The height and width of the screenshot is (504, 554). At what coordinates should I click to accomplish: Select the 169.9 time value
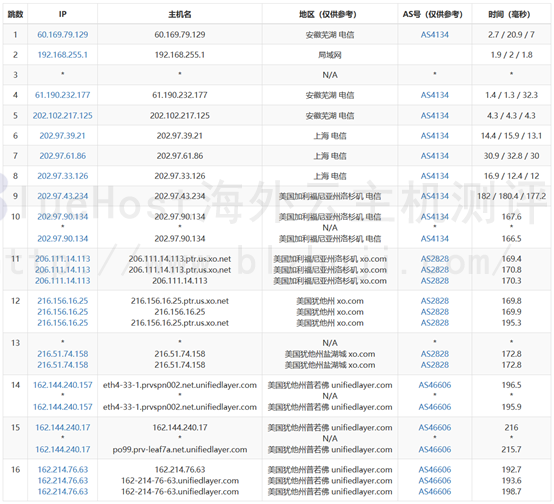click(511, 312)
